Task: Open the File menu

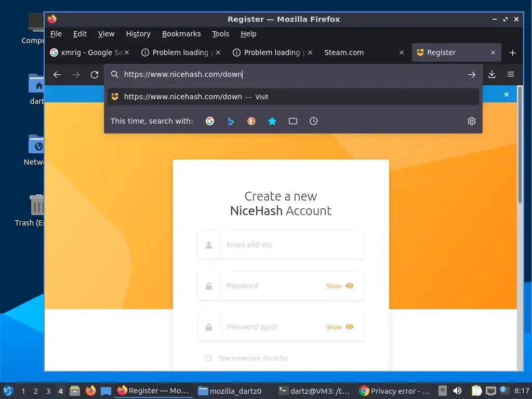Action: (x=56, y=34)
